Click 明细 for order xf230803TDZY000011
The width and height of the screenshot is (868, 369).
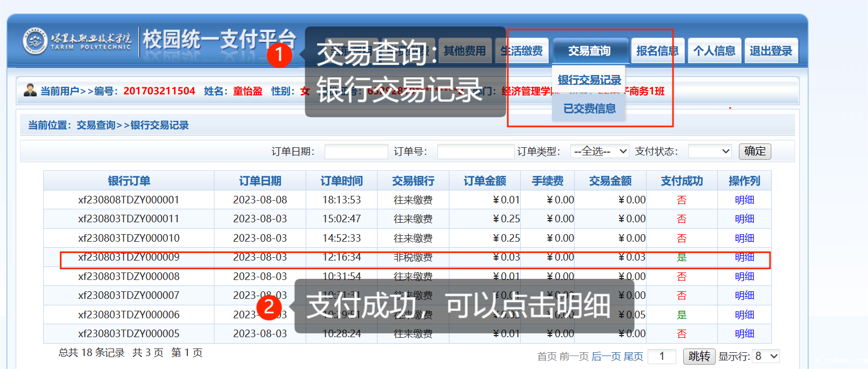744,218
